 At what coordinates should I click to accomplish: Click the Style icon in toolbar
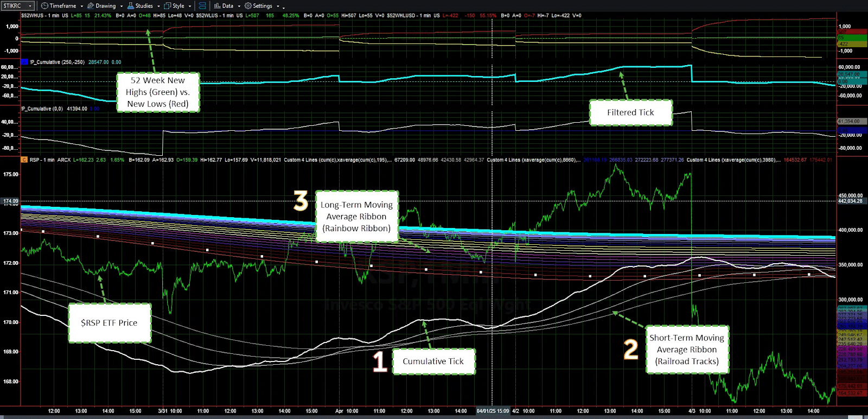tap(168, 6)
